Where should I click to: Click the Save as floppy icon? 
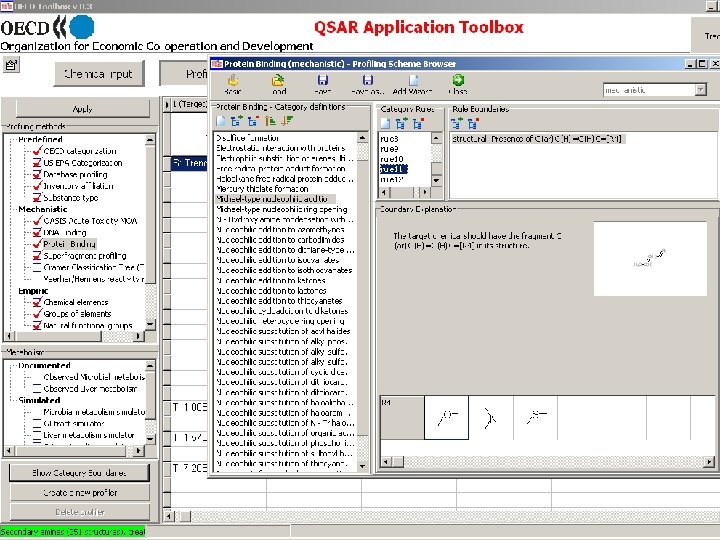368,80
